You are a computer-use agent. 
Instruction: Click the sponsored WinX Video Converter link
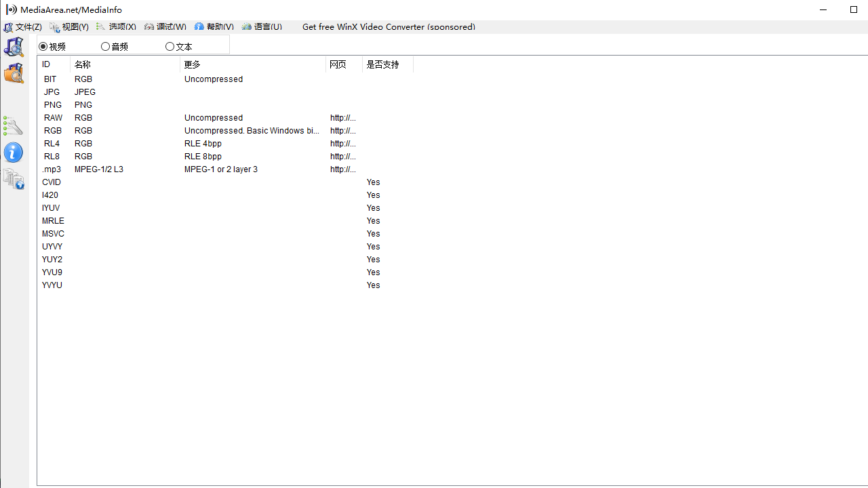(x=389, y=27)
